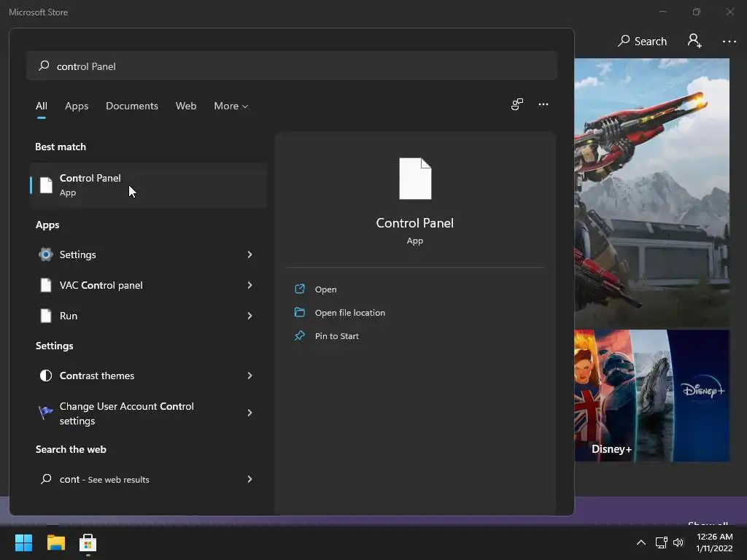Screen dimensions: 747x560
Task: Open the Microsoft Store three-dot menu
Action: point(729,42)
